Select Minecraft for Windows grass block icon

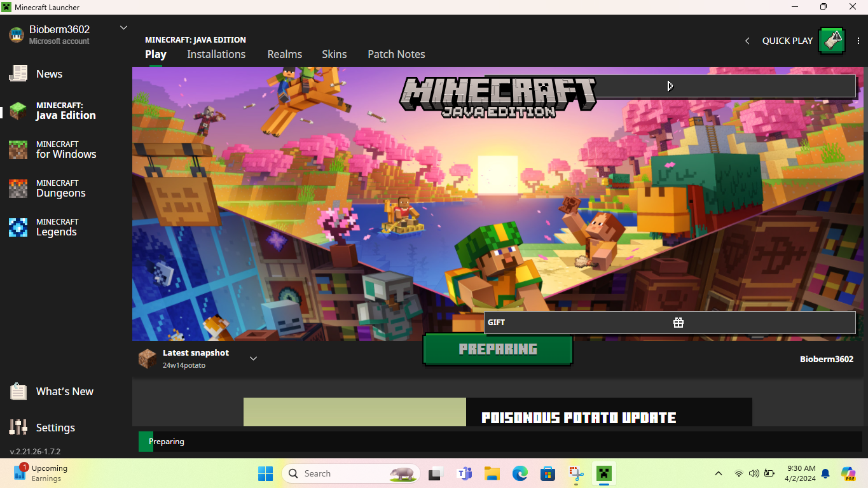tap(18, 150)
